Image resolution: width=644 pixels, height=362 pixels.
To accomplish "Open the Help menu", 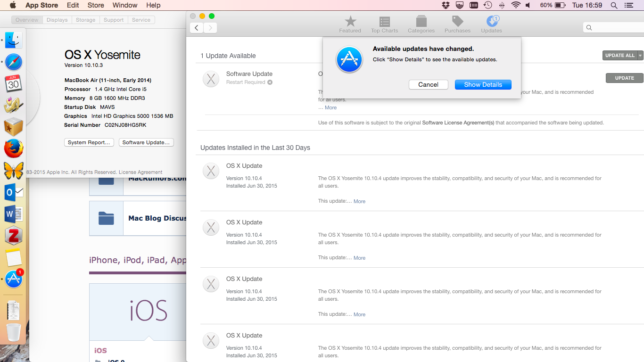I will point(153,5).
